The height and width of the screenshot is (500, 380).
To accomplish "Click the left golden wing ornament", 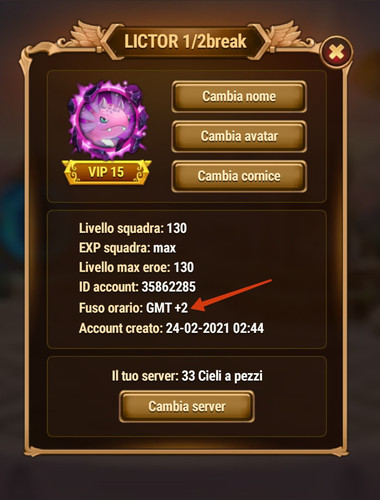I will 80,37.
